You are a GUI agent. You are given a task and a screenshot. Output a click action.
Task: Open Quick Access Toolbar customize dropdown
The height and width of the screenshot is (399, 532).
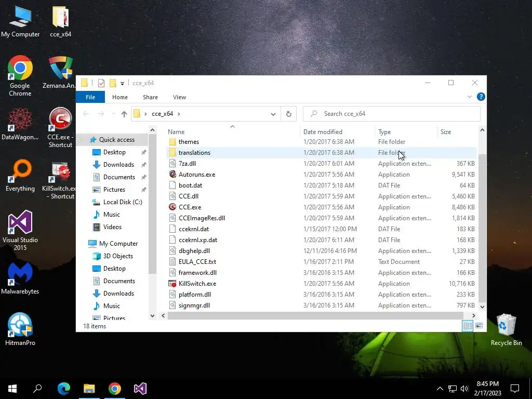pyautogui.click(x=122, y=83)
